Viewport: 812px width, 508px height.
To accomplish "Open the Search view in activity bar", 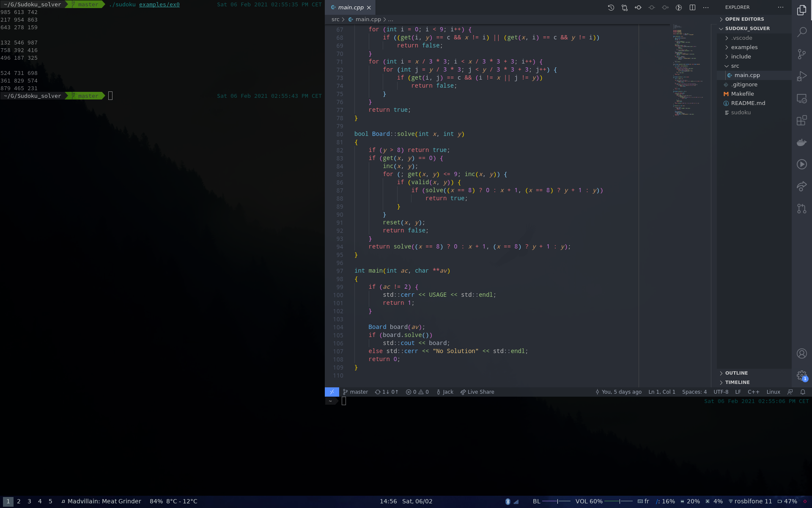I will tap(801, 32).
